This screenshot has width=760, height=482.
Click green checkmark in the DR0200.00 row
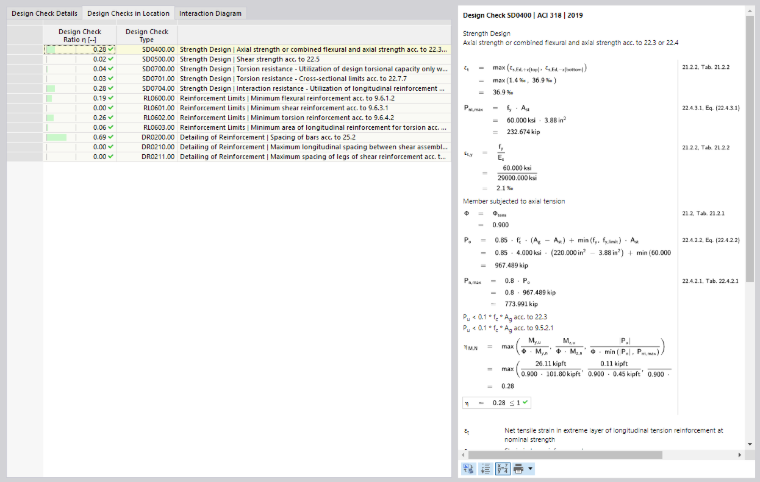click(111, 137)
